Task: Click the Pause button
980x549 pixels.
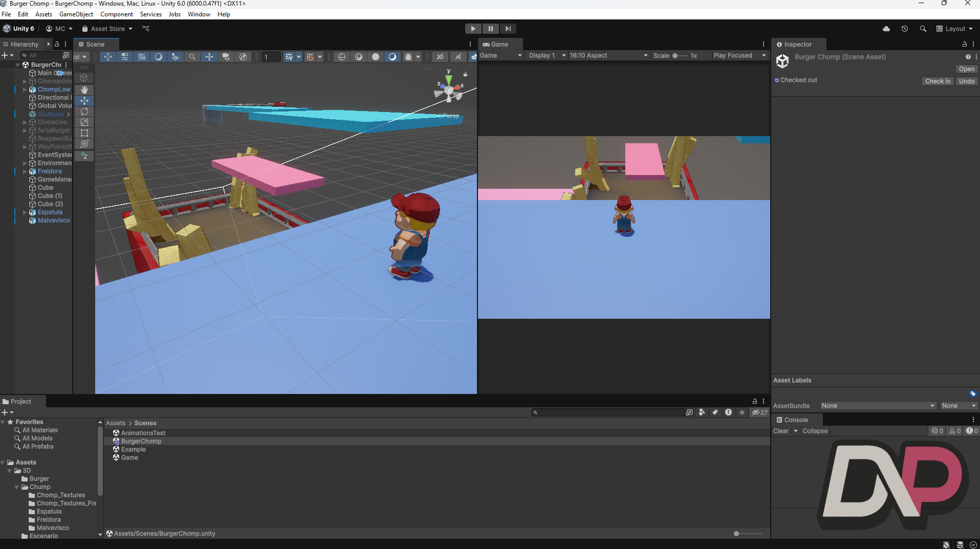Action: (490, 29)
